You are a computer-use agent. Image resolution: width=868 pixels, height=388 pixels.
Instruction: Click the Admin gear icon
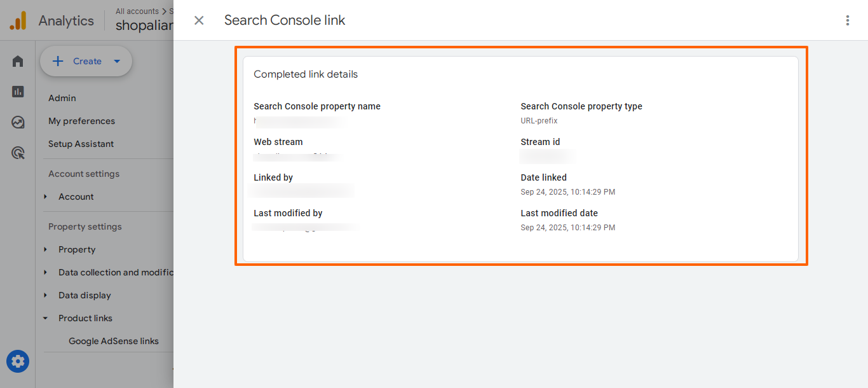point(18,361)
